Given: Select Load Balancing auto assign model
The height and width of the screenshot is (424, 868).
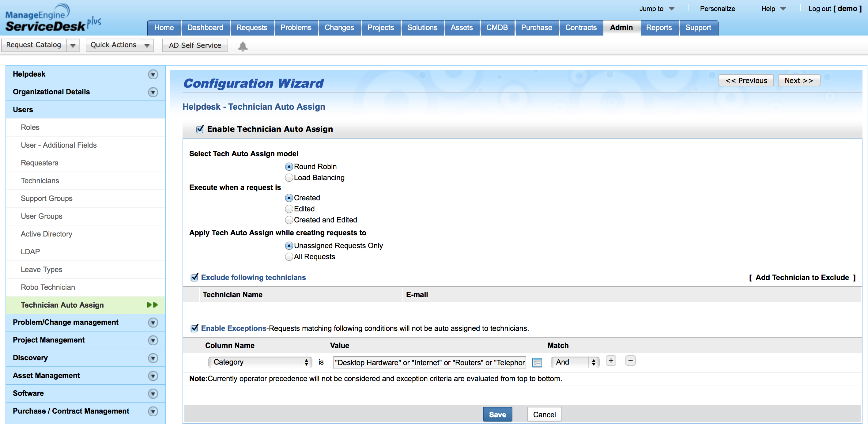Looking at the screenshot, I should click(x=289, y=178).
